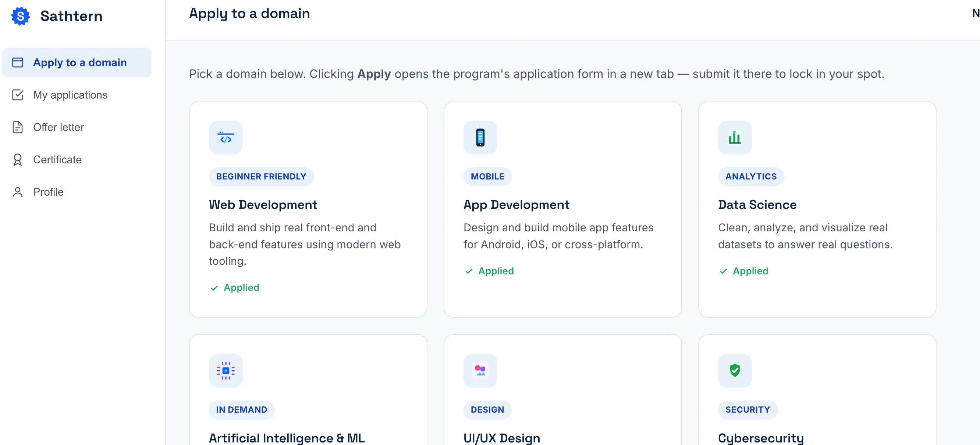The width and height of the screenshot is (980, 445).
Task: Click the AI & ML chip icon
Action: (226, 370)
